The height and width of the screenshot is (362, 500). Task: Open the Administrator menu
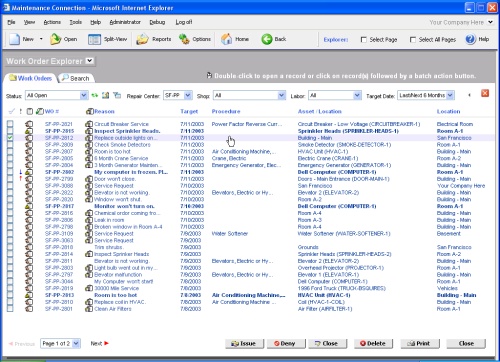pos(125,22)
